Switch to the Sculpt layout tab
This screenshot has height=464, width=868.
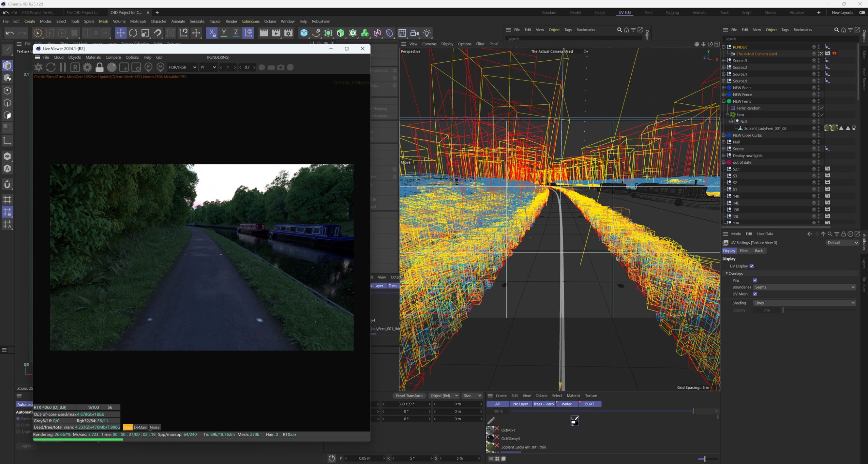pyautogui.click(x=599, y=13)
